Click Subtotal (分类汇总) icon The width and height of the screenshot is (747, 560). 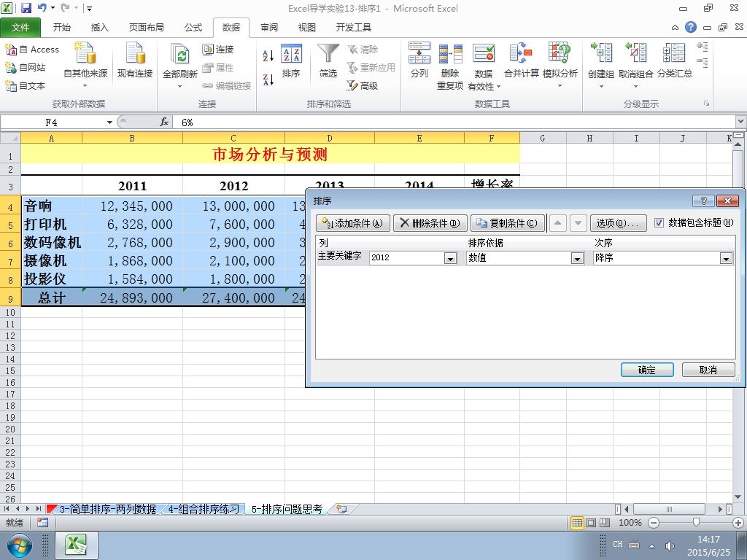(x=674, y=52)
